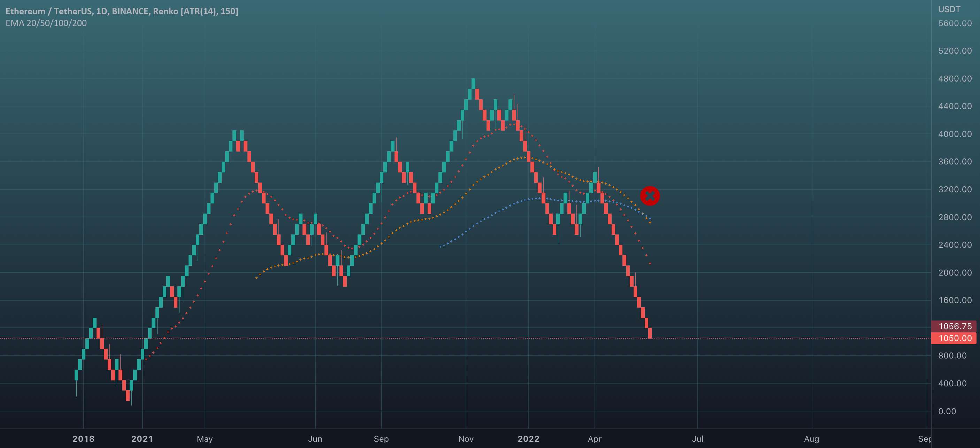Click the 400.00 price axis value
Screen dimensions: 980x448
click(x=952, y=383)
